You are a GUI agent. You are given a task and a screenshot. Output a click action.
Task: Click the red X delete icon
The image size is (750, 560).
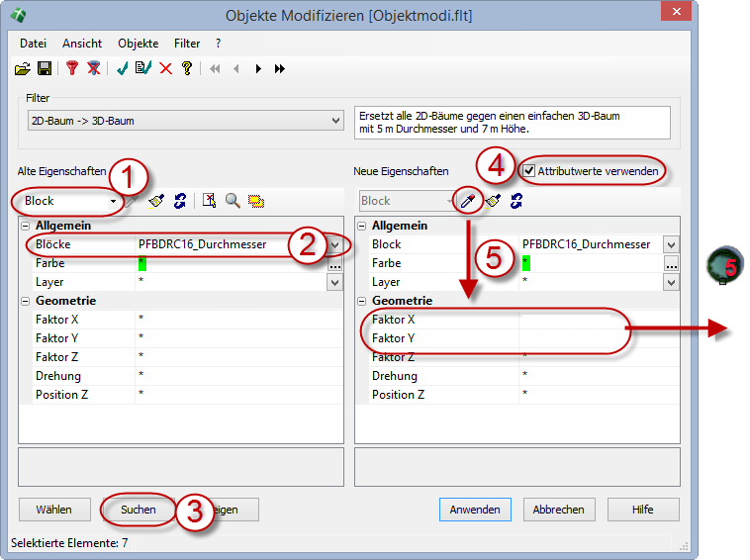pyautogui.click(x=165, y=68)
